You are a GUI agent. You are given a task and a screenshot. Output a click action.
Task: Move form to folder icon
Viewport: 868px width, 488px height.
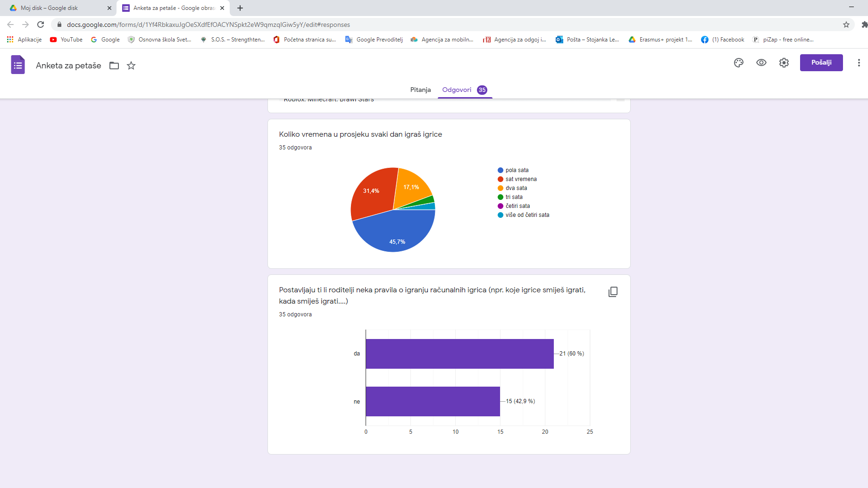(x=114, y=66)
